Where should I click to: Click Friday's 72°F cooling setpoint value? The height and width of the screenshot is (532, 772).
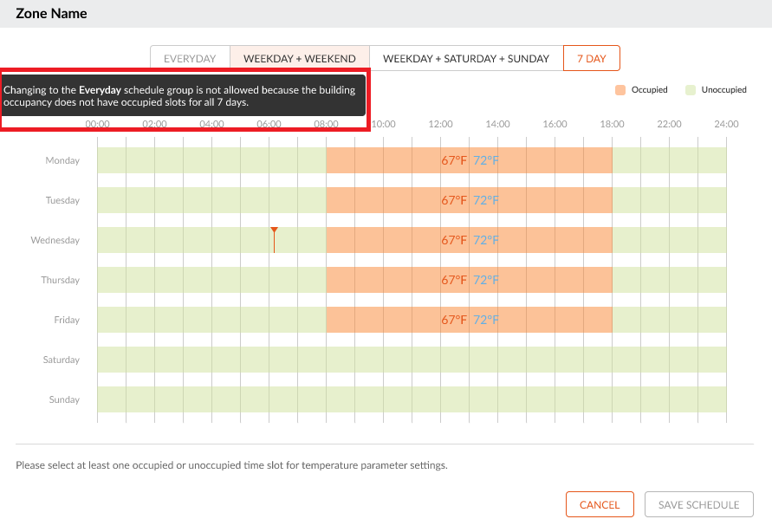(485, 320)
